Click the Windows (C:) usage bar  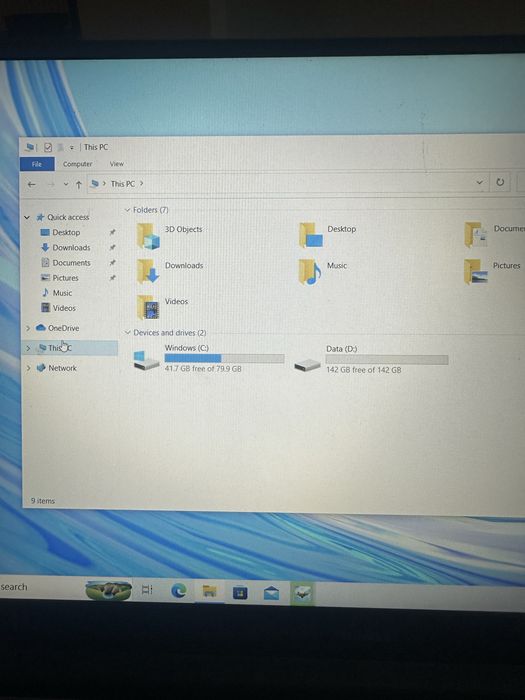(225, 358)
